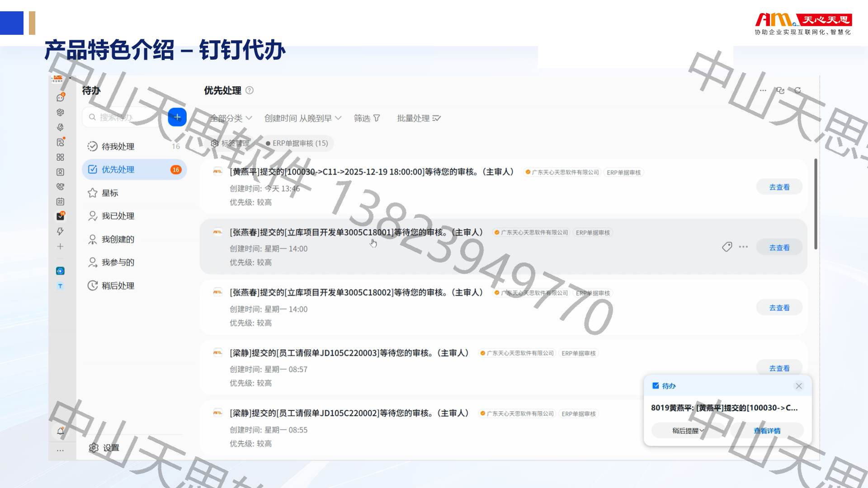Expand 稍后提醒 dropdown in the popup
The image size is (868, 488).
point(688,431)
